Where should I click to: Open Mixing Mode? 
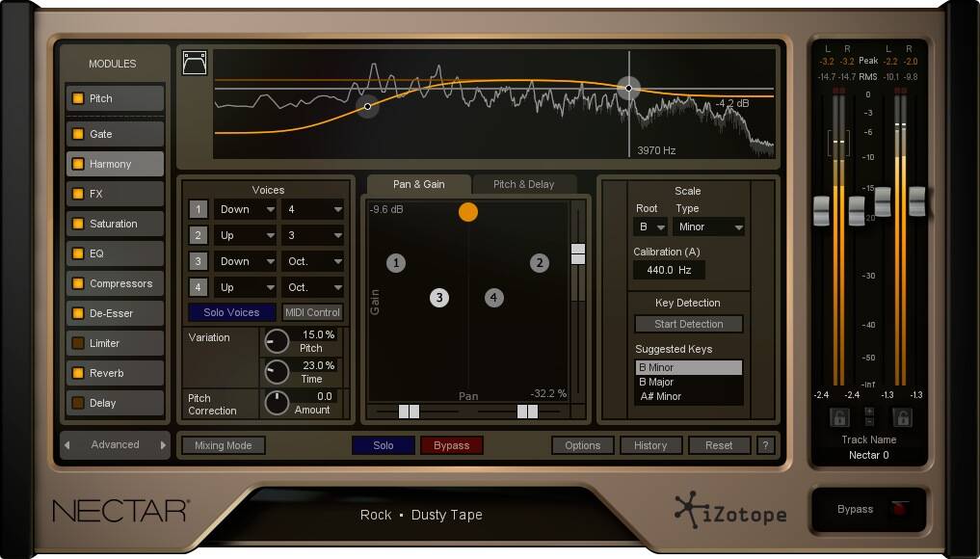pos(224,445)
